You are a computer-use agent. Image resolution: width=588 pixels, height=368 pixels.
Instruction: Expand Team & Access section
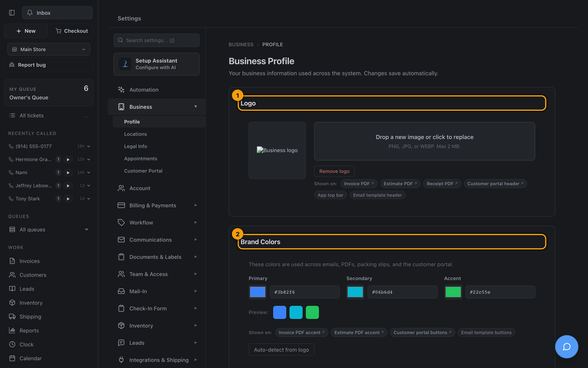point(196,274)
